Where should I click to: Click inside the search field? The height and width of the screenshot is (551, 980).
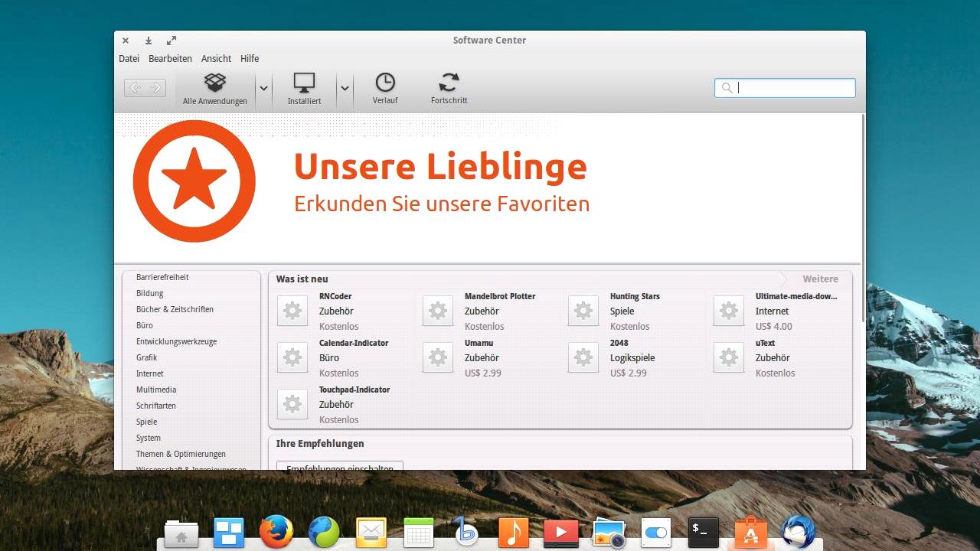point(784,87)
